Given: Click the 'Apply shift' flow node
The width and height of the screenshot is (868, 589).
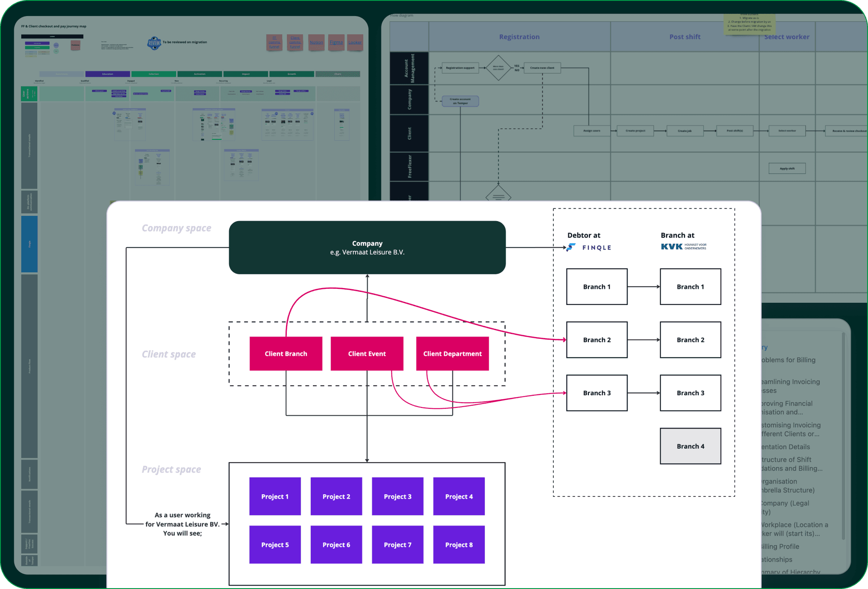Looking at the screenshot, I should (x=787, y=169).
